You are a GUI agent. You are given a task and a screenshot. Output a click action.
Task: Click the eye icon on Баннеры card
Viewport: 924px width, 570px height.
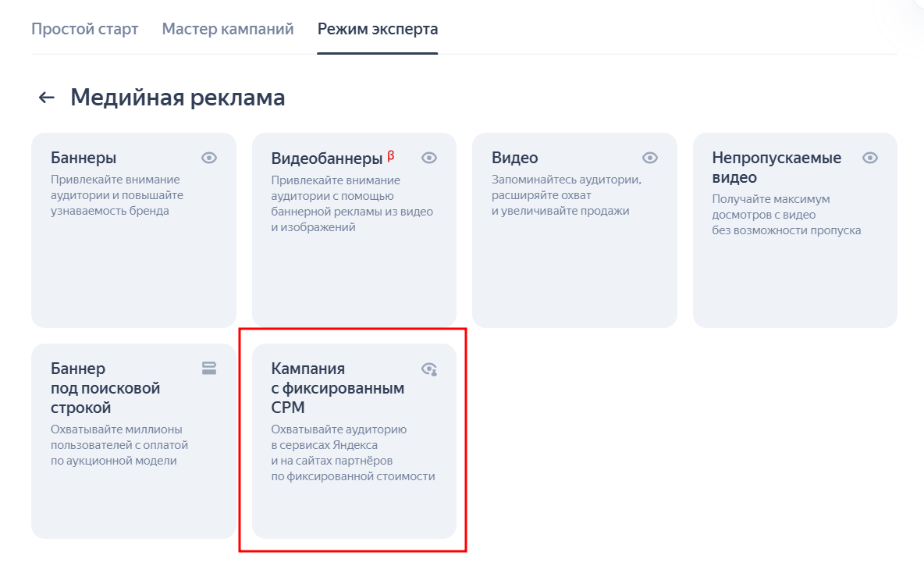209,158
